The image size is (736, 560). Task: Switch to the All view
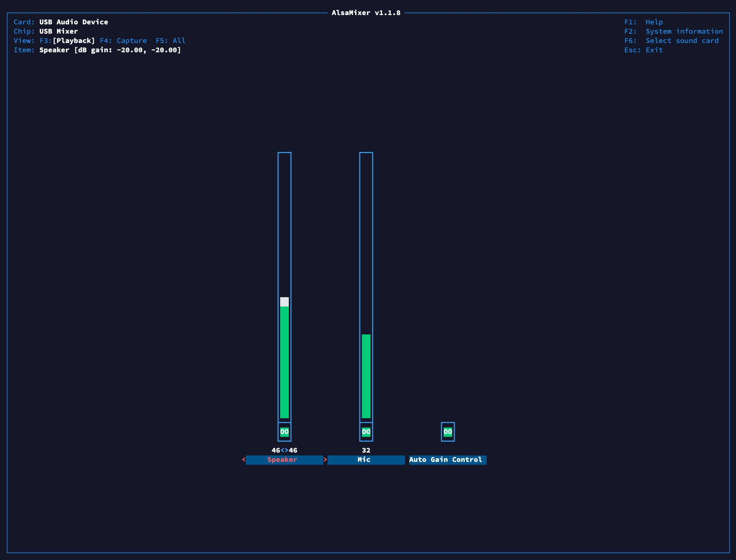(x=171, y=40)
